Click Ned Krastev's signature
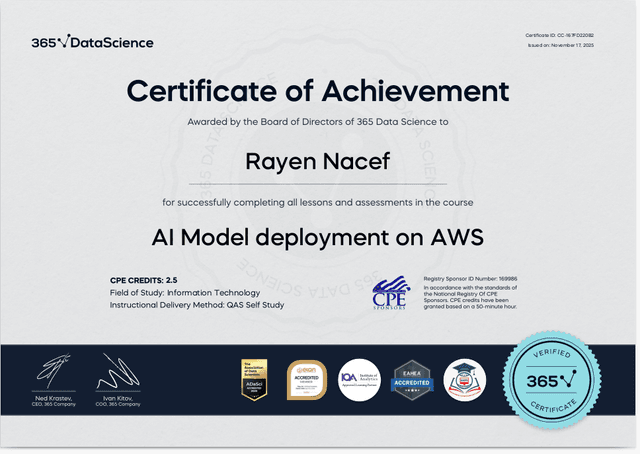The image size is (640, 454). 54,371
